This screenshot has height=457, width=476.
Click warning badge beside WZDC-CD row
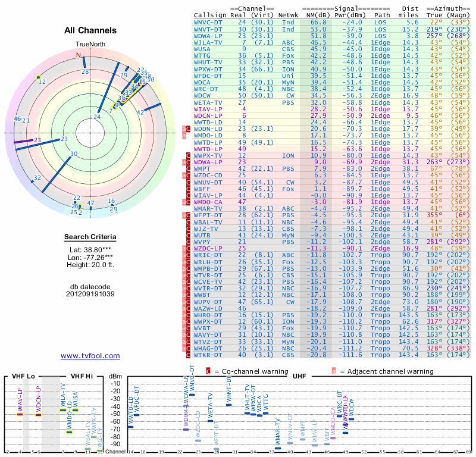(186, 176)
